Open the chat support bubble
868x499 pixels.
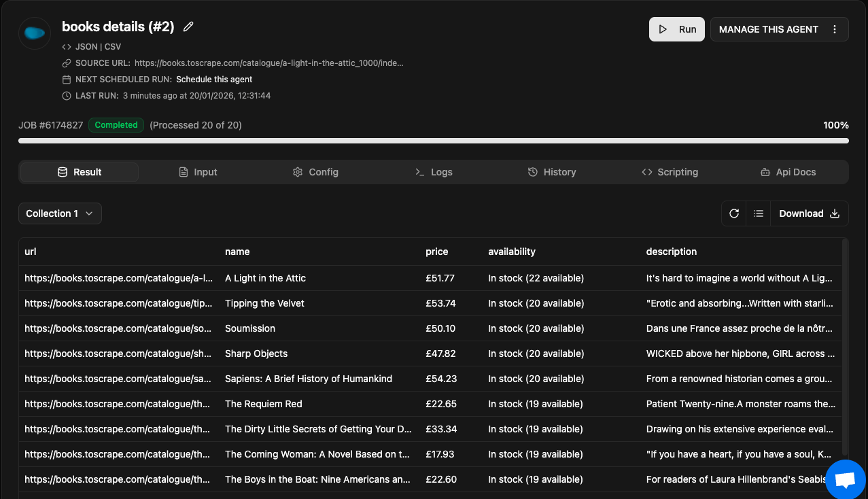[845, 479]
